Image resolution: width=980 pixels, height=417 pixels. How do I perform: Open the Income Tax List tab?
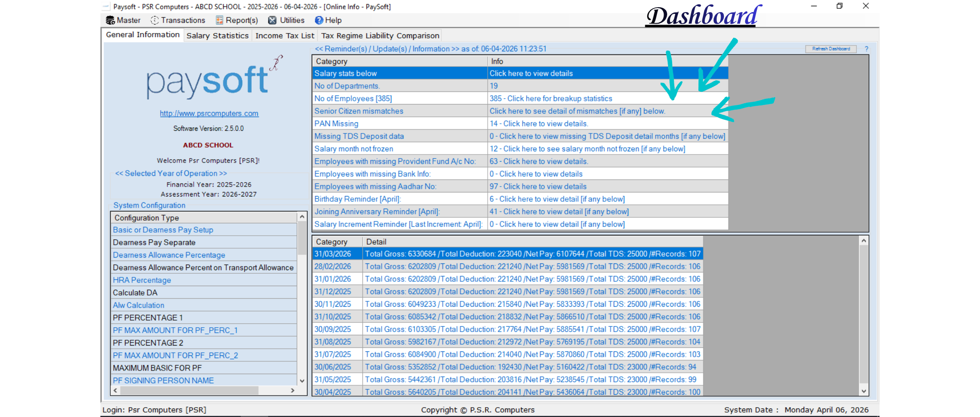coord(285,36)
